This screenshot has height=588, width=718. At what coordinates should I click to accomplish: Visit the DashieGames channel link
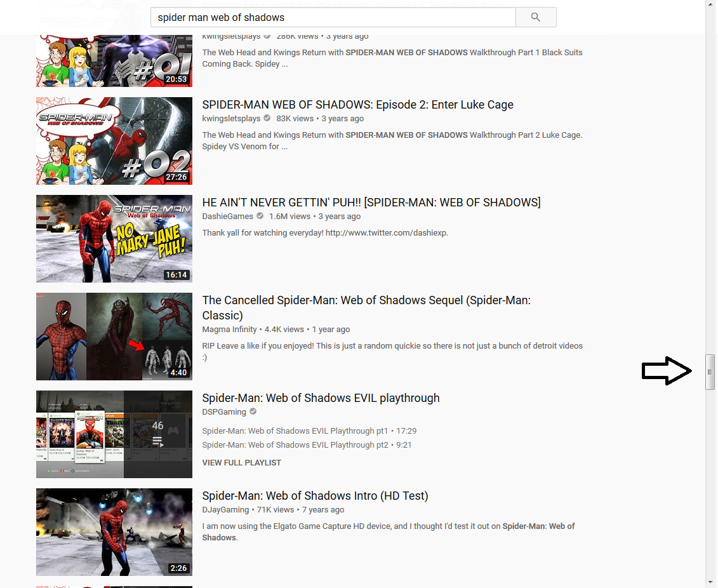[x=227, y=217]
